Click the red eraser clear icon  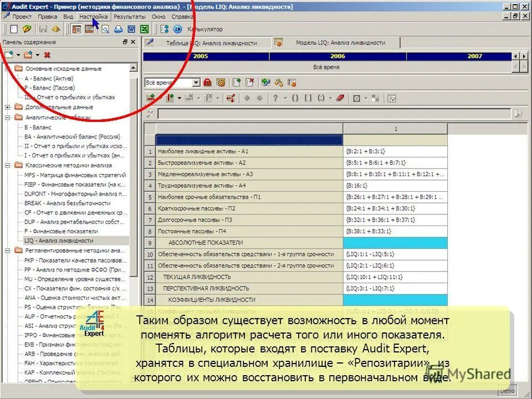click(x=340, y=99)
